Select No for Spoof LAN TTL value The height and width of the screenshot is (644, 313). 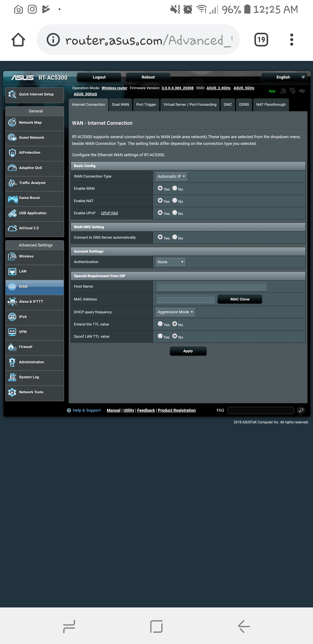tap(175, 336)
